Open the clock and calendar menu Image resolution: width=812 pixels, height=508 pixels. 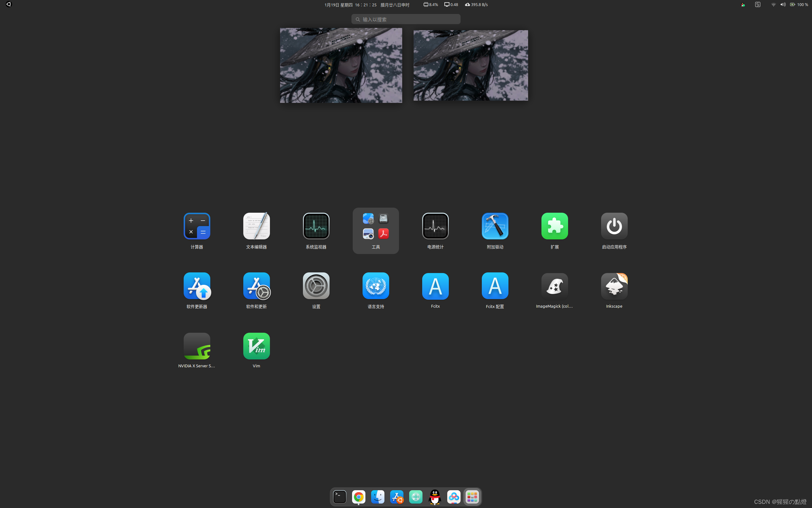point(367,5)
